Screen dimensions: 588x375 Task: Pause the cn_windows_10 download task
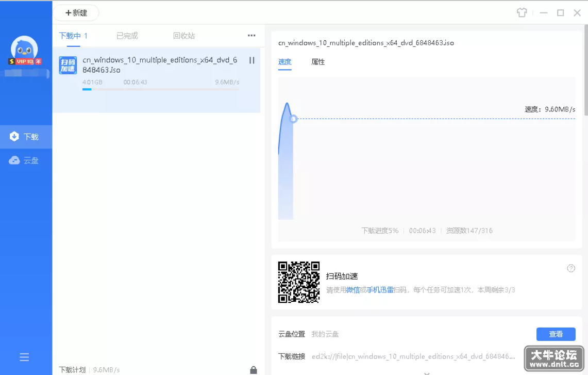coord(251,60)
